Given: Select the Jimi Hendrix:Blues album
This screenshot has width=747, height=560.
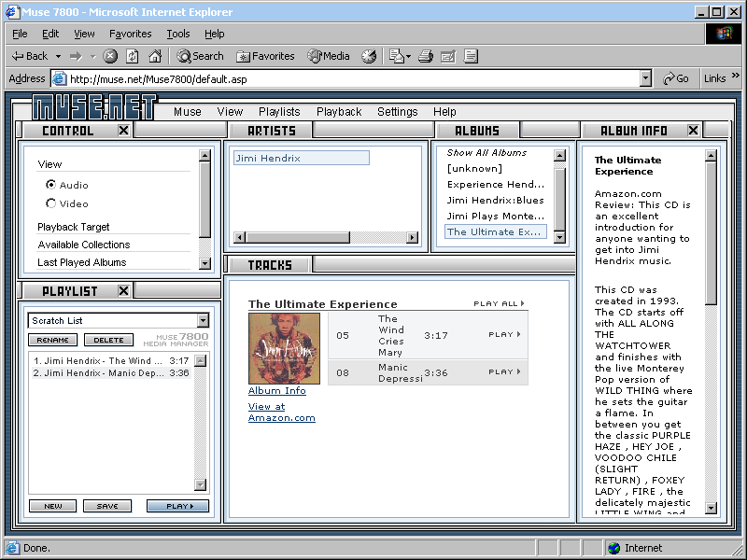Looking at the screenshot, I should (x=496, y=200).
